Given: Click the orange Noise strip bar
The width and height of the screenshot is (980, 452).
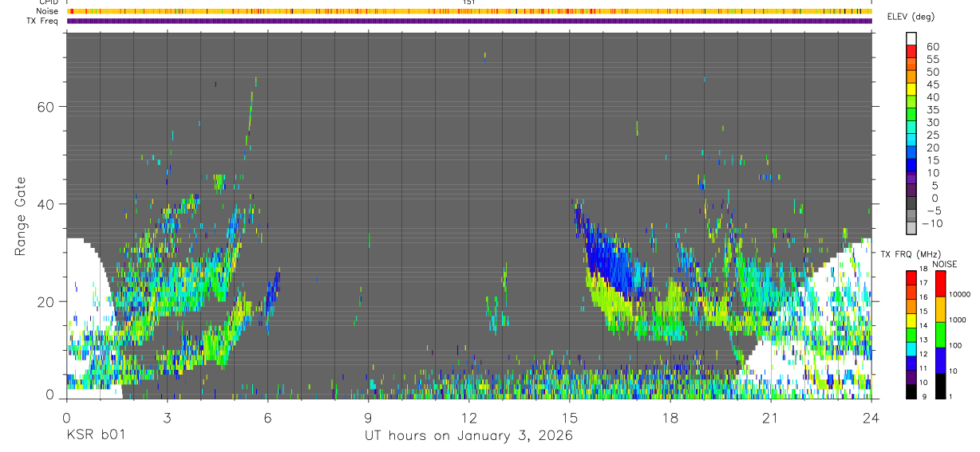Looking at the screenshot, I should (469, 11).
